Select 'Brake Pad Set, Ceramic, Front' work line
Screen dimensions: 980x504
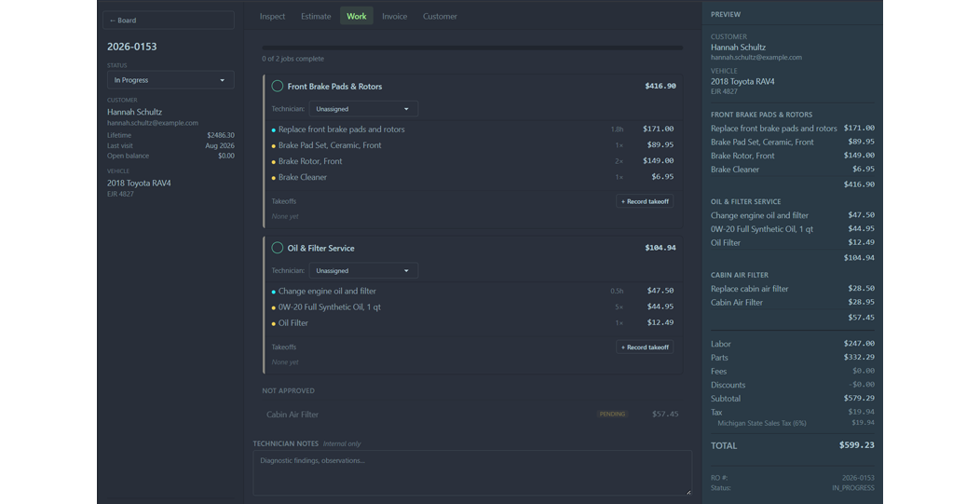coord(472,145)
